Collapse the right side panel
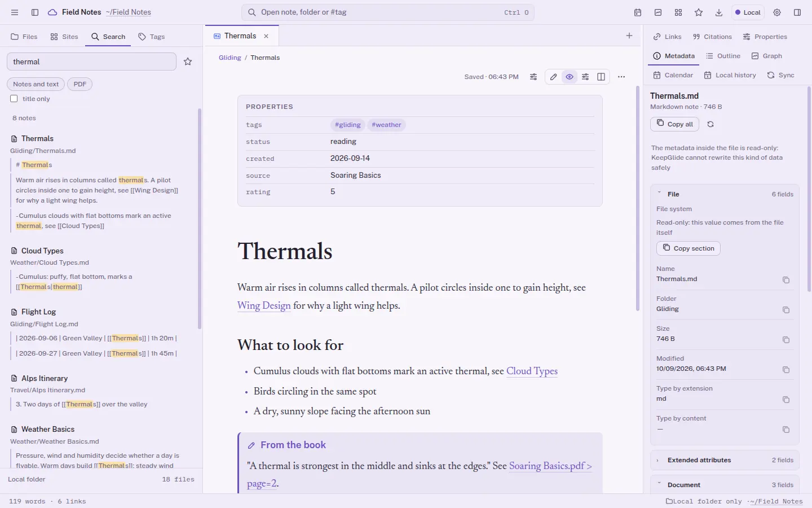Image resolution: width=812 pixels, height=508 pixels. coord(797,12)
